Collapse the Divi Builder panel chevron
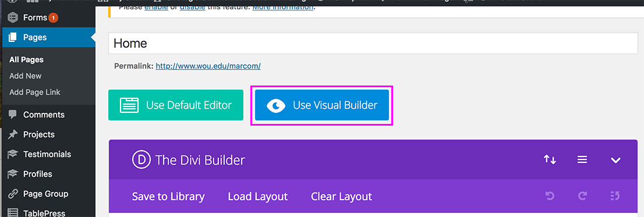 [x=615, y=161]
